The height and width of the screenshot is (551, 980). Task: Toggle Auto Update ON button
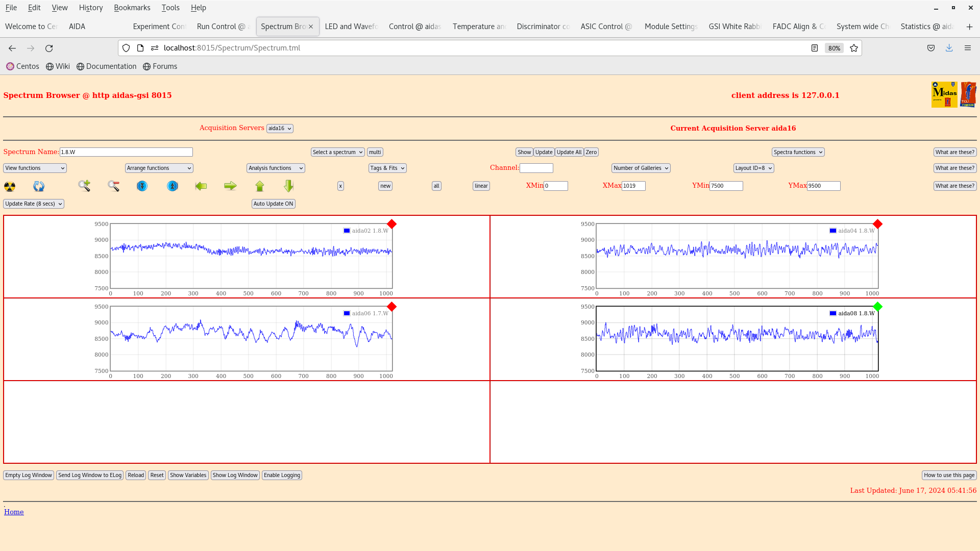273,203
